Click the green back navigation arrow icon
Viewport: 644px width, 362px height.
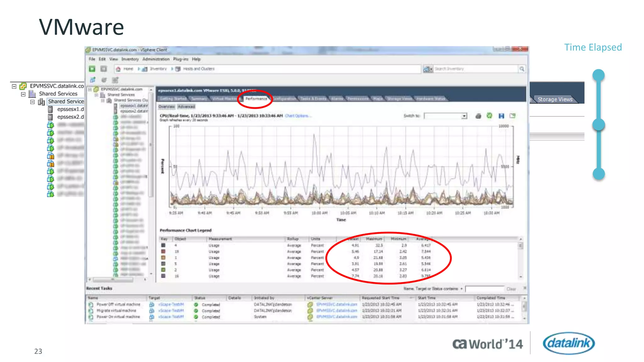pyautogui.click(x=92, y=69)
